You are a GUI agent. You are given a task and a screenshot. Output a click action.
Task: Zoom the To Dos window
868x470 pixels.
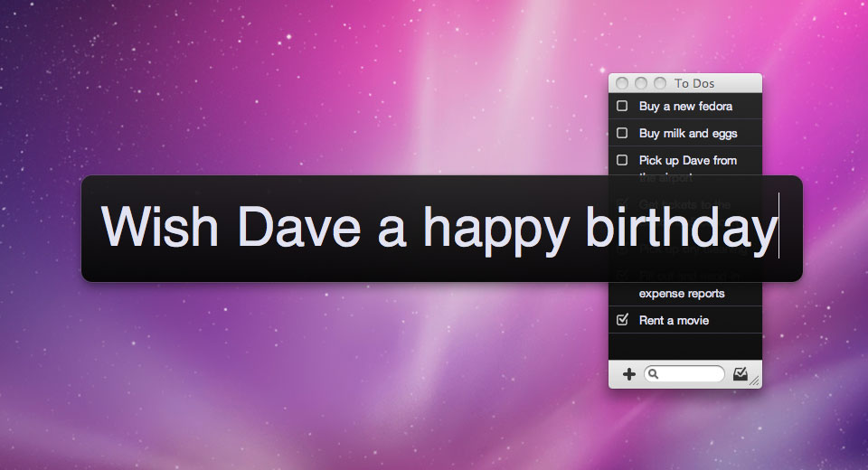[660, 83]
